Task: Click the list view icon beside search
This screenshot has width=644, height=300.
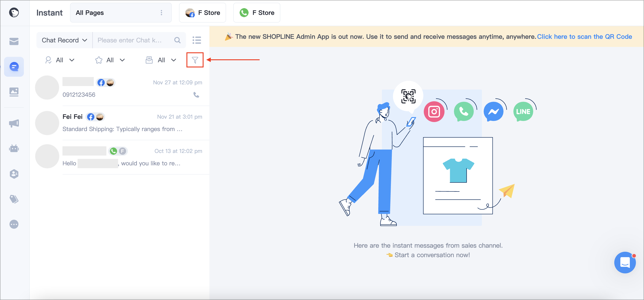Action: pyautogui.click(x=197, y=40)
